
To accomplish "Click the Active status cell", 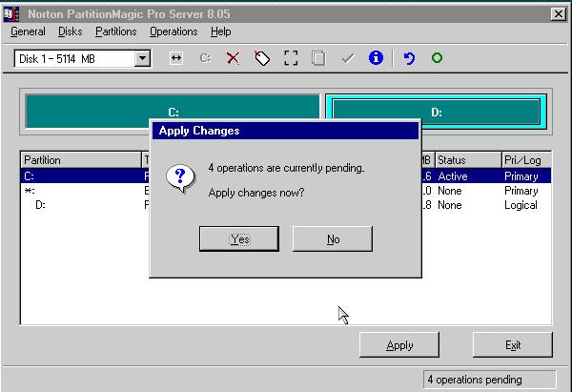I will tap(453, 176).
